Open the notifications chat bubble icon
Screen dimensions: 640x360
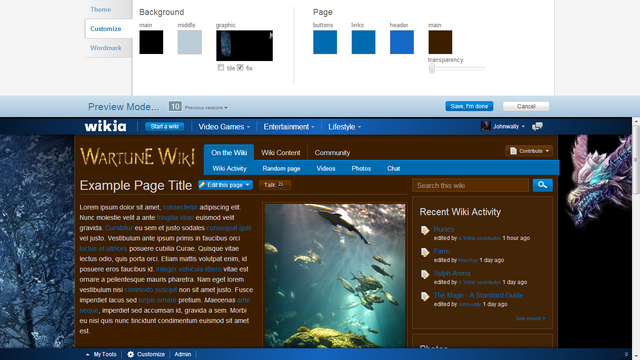pyautogui.click(x=537, y=127)
